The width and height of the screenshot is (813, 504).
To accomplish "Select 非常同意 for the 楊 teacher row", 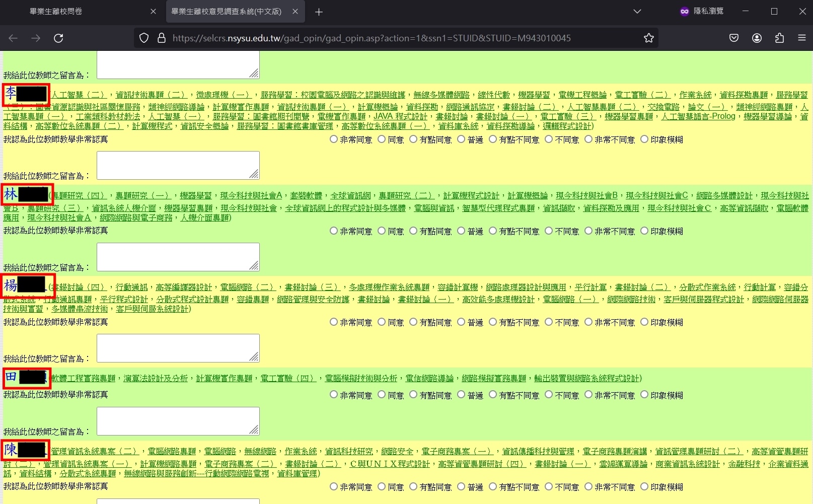I will [334, 322].
